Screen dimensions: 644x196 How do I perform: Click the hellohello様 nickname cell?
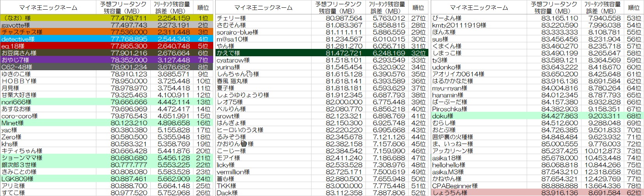point(479,165)
